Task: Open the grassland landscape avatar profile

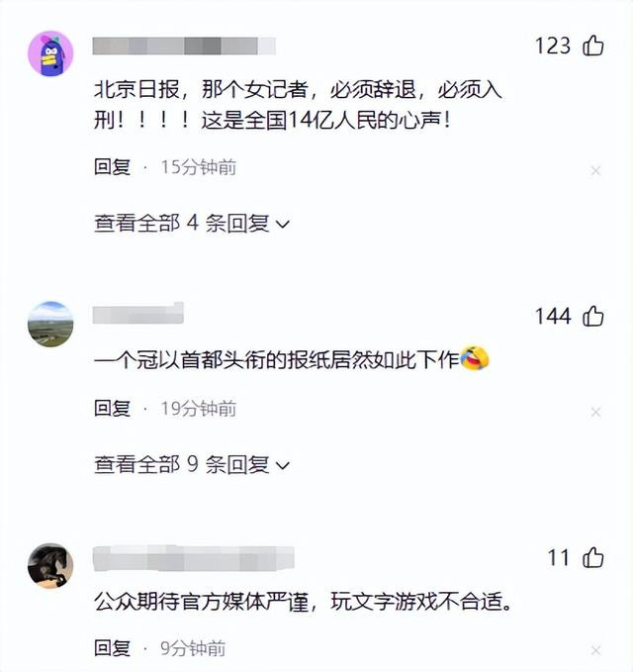Action: coord(50,324)
